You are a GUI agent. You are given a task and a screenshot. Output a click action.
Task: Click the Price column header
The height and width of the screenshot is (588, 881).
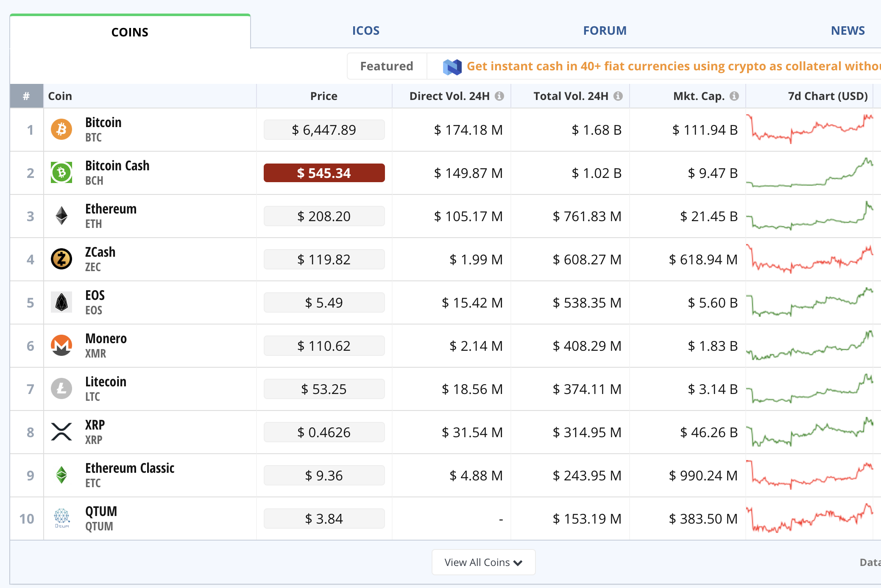pos(324,96)
